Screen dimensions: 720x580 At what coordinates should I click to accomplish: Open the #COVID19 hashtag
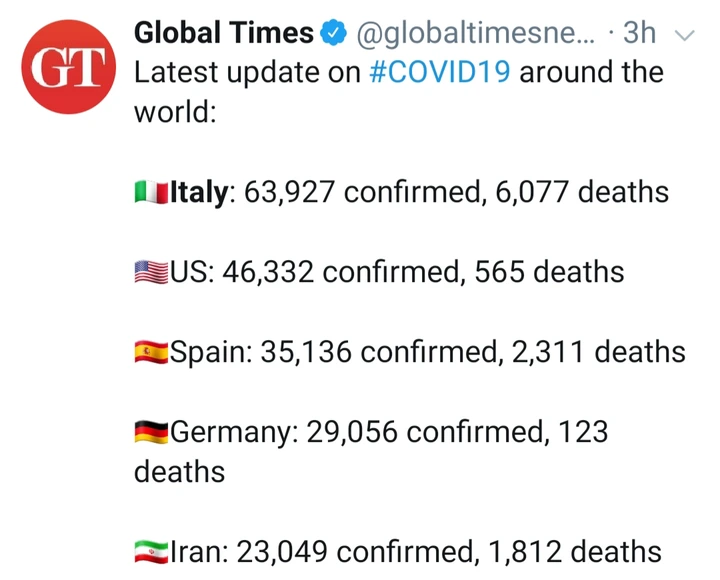439,72
